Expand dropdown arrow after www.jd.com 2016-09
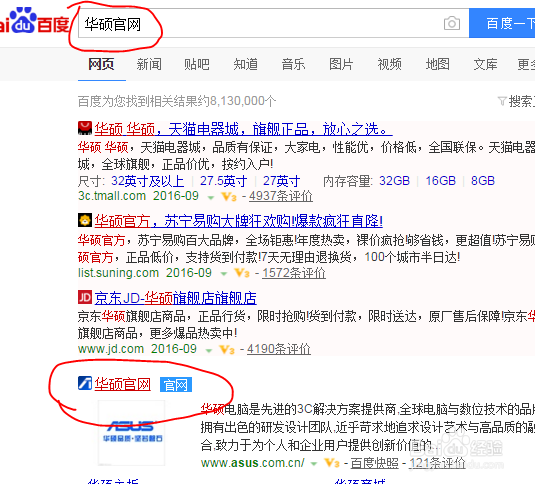535x484 pixels. point(208,350)
